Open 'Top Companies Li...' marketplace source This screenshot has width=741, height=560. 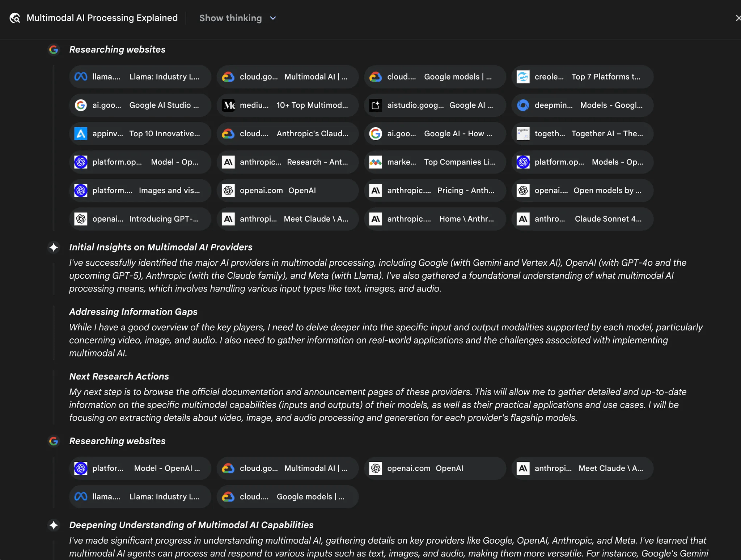pyautogui.click(x=435, y=162)
